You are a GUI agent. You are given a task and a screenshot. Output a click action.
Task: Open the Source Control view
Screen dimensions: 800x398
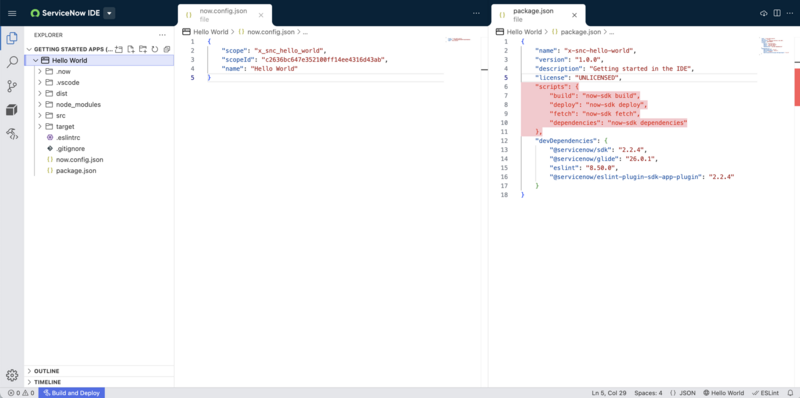(12, 86)
